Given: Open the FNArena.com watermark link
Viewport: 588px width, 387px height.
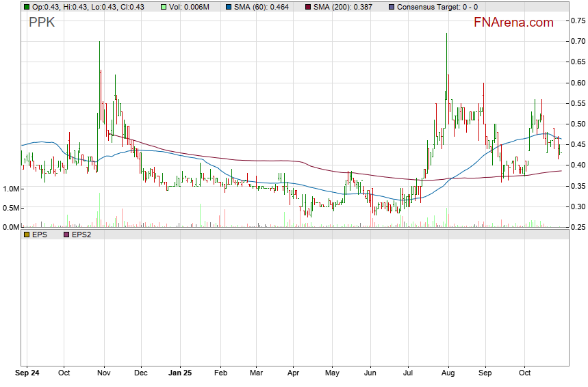Looking at the screenshot, I should 513,23.
